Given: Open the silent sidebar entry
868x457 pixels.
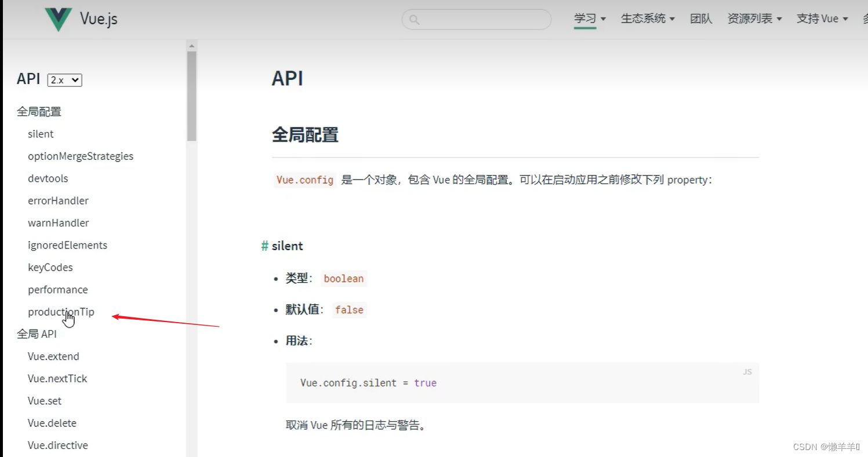Looking at the screenshot, I should (41, 134).
